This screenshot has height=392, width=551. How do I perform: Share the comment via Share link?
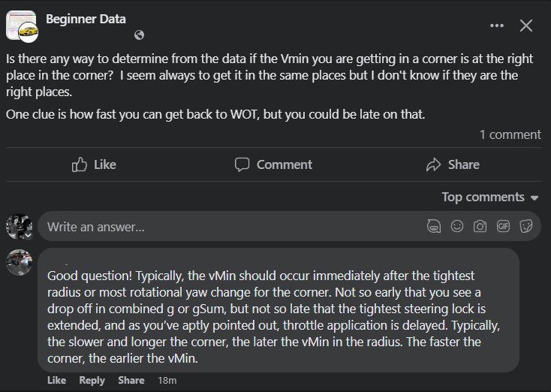[x=131, y=380]
